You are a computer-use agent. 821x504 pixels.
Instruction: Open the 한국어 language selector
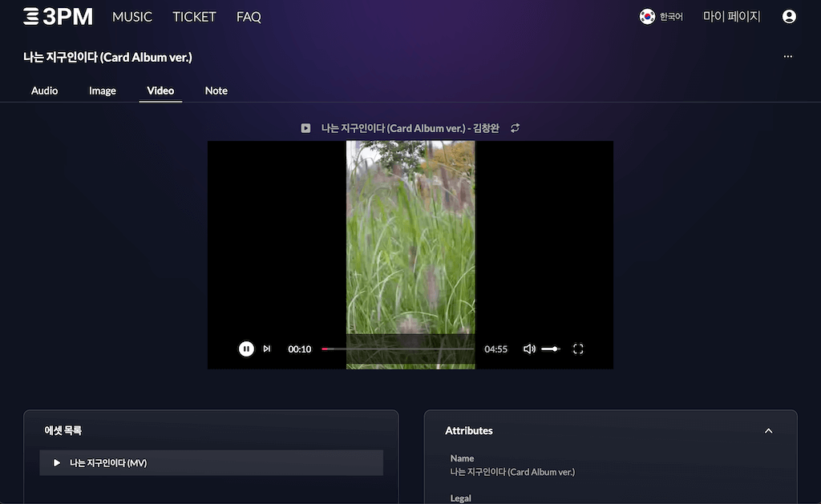pos(661,17)
